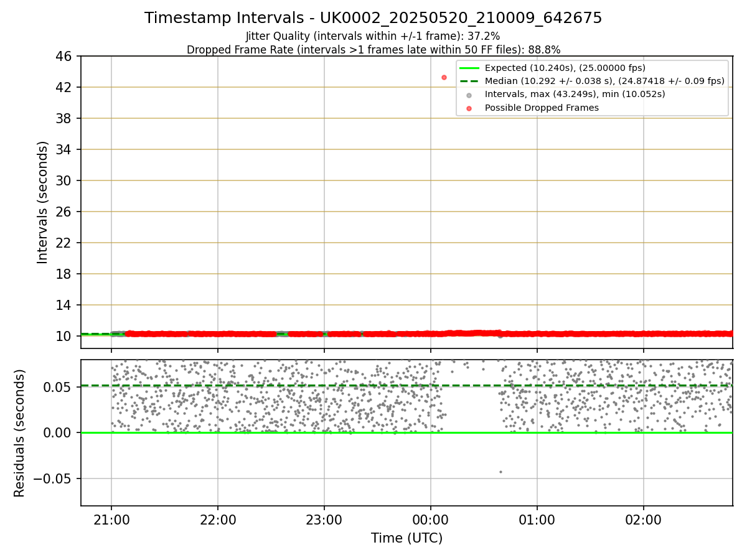Click the 'Residuals (seconds)' y-axis label
747x560 pixels.
pos(20,433)
